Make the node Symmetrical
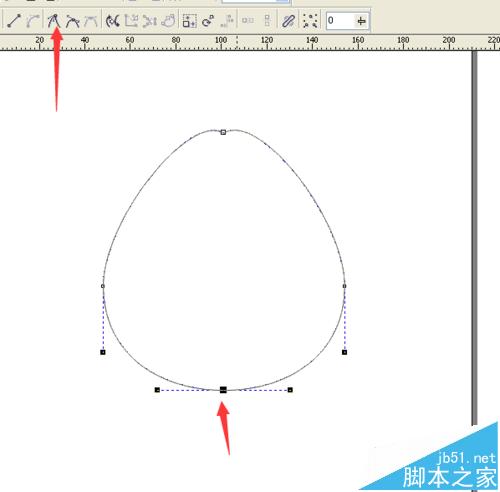The image size is (500, 492). [x=91, y=21]
